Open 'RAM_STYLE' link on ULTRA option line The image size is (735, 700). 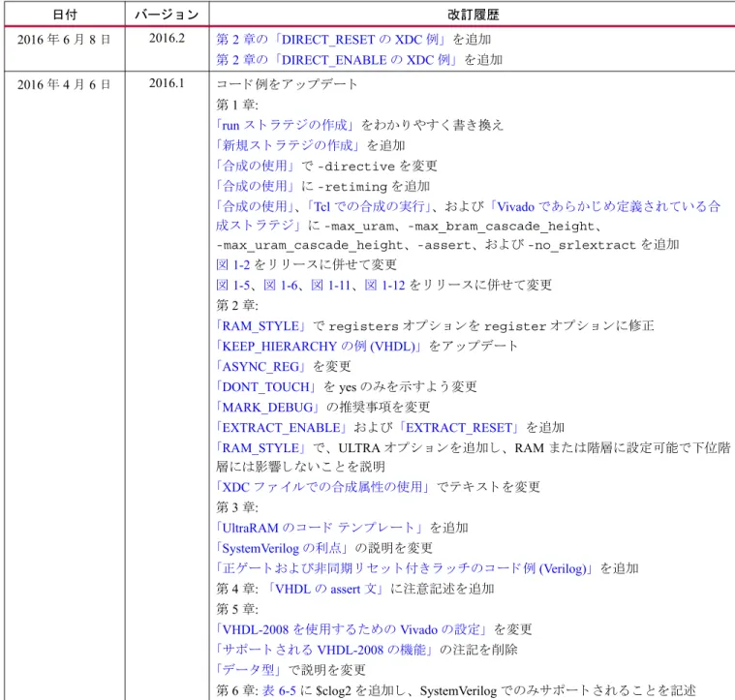pos(260,448)
